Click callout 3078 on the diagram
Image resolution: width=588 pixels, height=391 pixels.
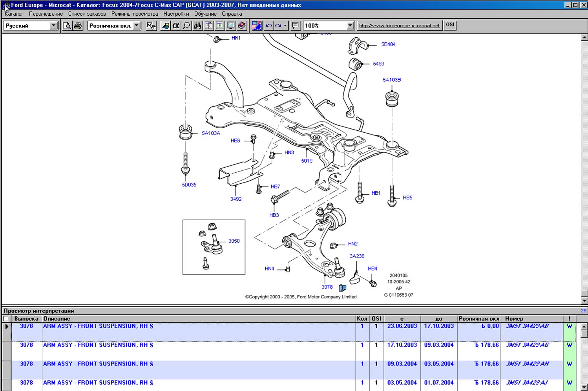[327, 287]
